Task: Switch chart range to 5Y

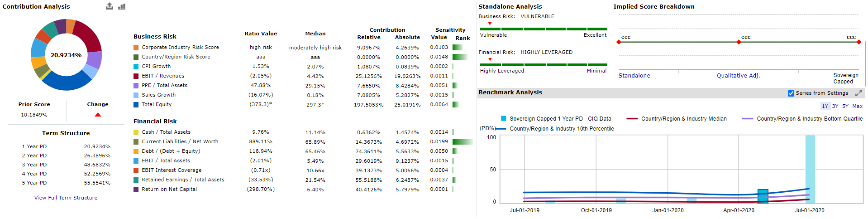Action: pos(845,106)
